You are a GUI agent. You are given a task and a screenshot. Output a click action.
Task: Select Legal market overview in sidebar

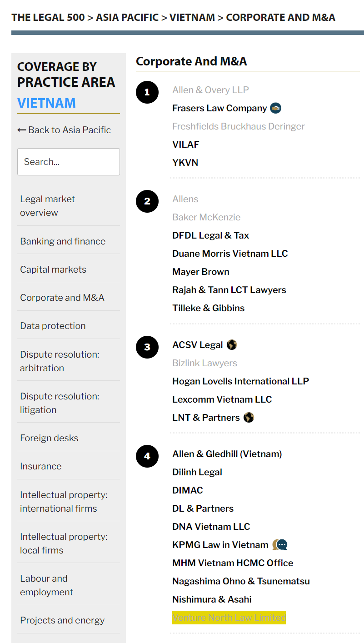(x=47, y=206)
